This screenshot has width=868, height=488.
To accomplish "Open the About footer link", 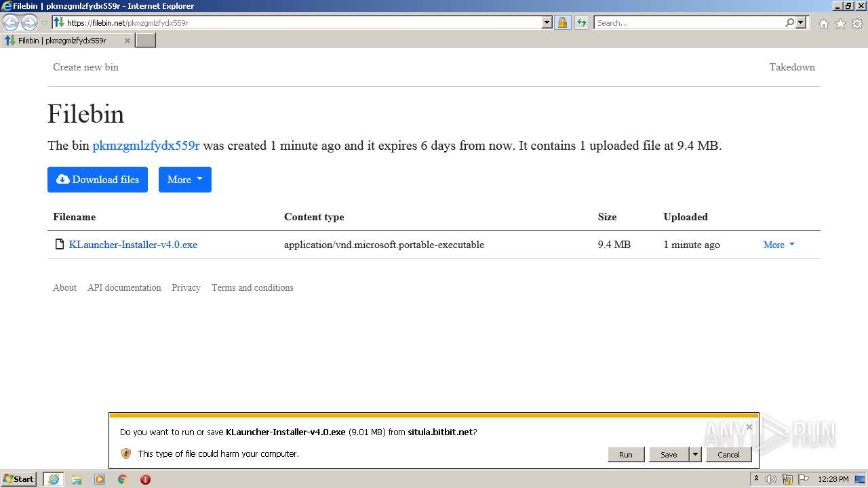I will (64, 287).
